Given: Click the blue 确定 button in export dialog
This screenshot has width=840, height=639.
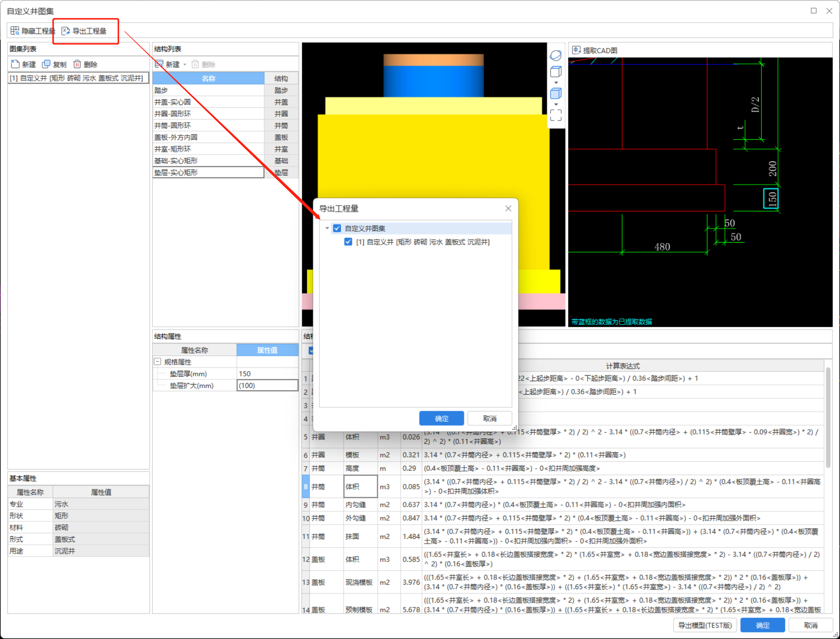Looking at the screenshot, I should (x=441, y=418).
